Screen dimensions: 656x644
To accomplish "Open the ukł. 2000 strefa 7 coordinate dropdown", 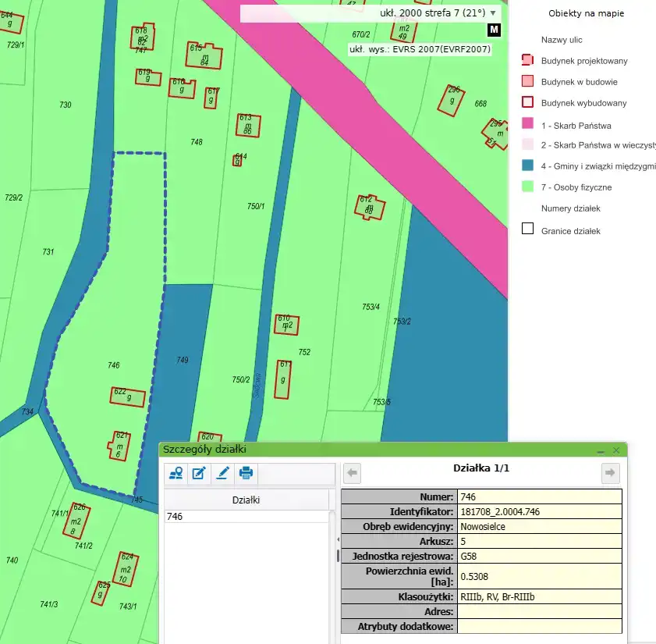I will [x=492, y=13].
